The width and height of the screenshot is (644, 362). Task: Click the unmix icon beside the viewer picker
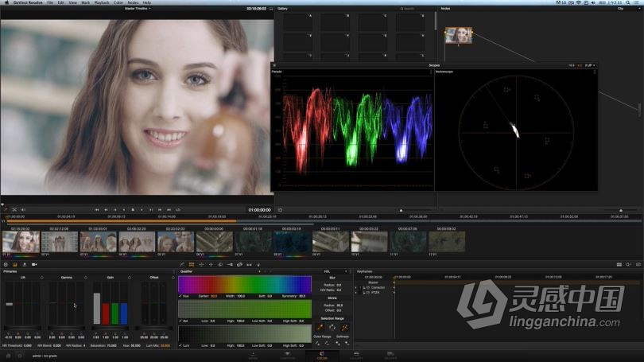pos(14,210)
